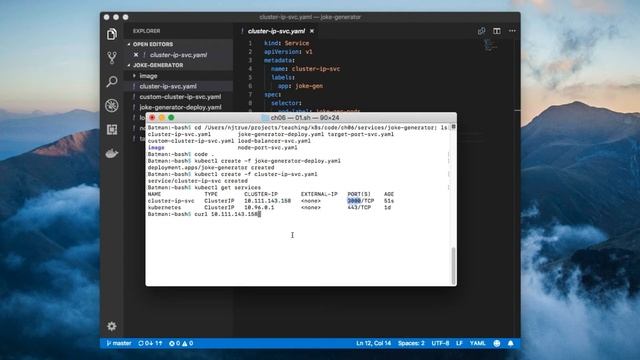
Task: Open the Debug view
Action: click(x=112, y=105)
